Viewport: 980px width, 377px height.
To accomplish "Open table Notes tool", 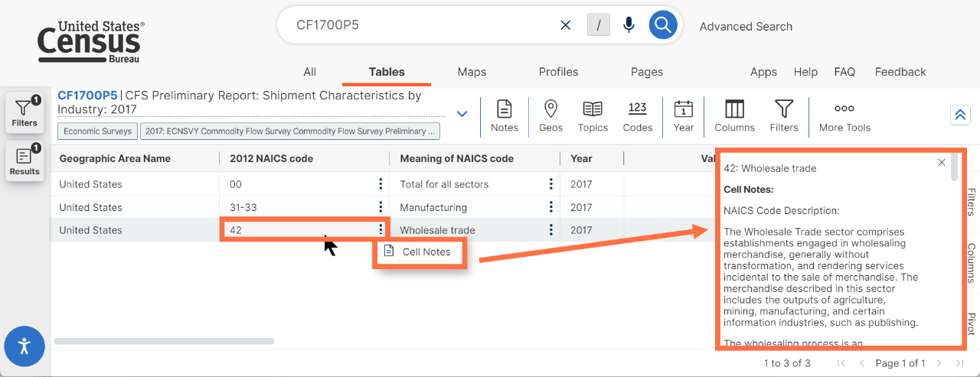I will 505,115.
